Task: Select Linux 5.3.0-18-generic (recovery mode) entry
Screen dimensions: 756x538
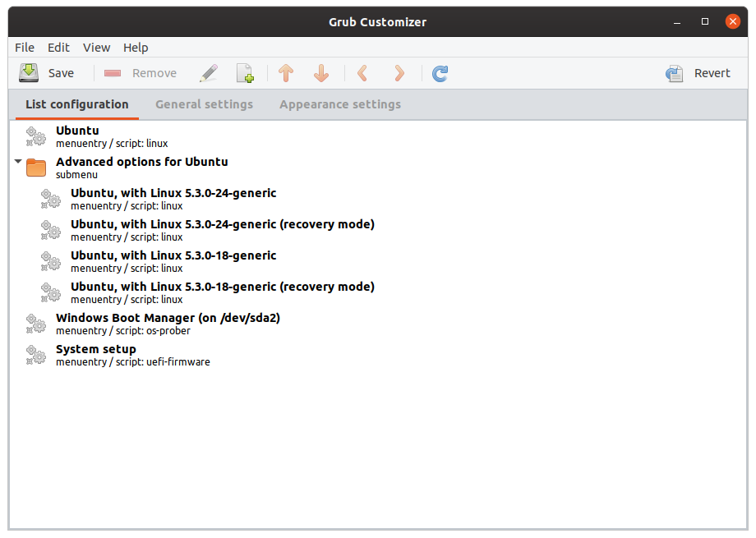Action: point(378,292)
